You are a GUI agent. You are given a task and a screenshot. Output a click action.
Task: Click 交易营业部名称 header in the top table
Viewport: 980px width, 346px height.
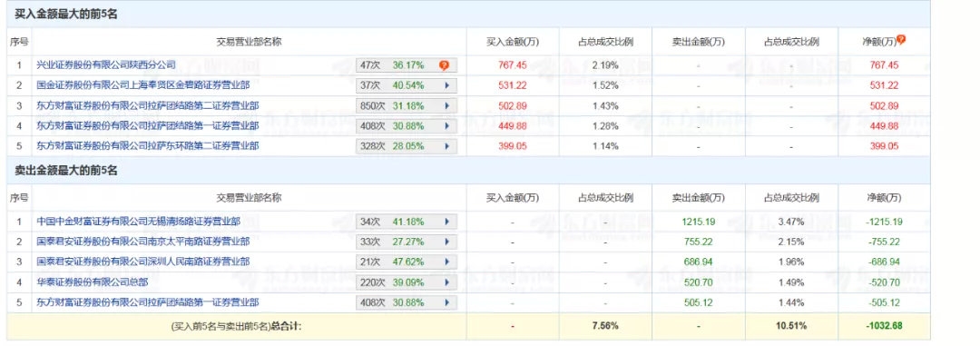[x=249, y=42]
